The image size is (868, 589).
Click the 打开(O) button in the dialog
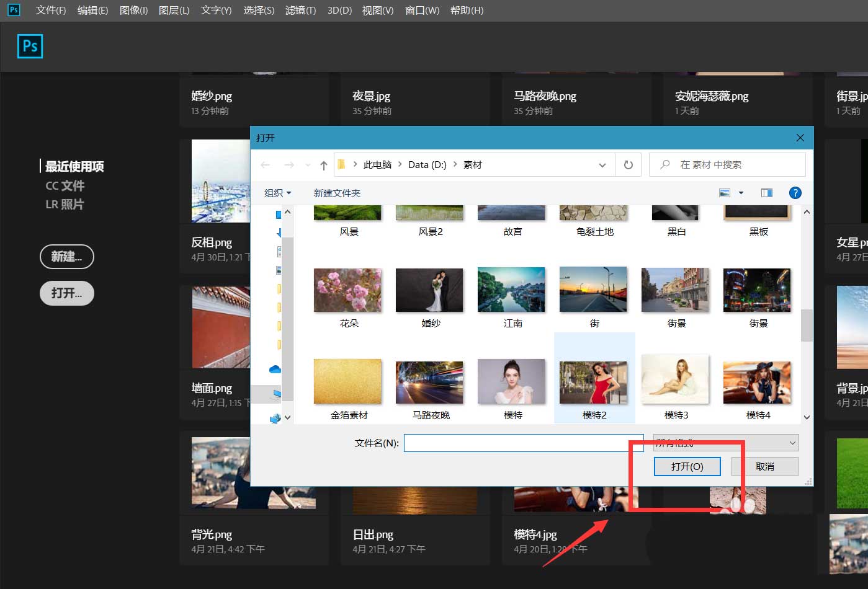[x=687, y=466]
